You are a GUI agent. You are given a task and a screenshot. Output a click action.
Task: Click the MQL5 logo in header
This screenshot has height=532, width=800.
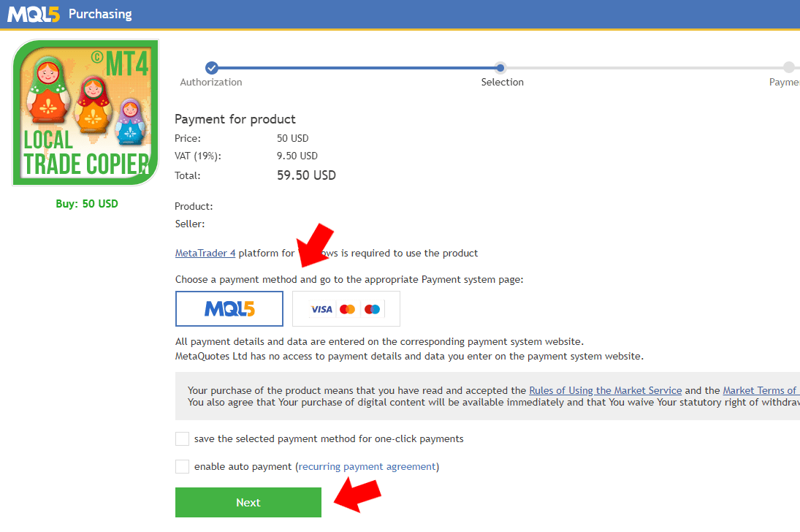point(34,15)
